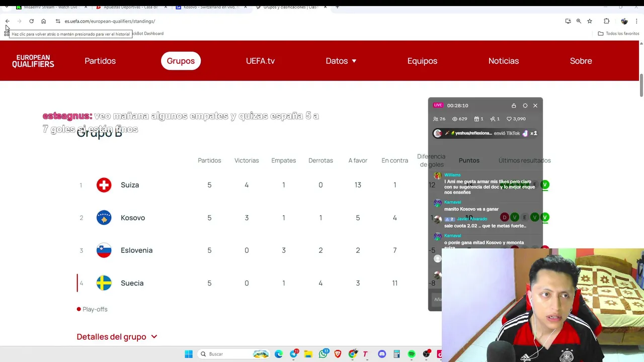This screenshot has width=644, height=362.
Task: Open the Suiza team row link
Action: 130,185
